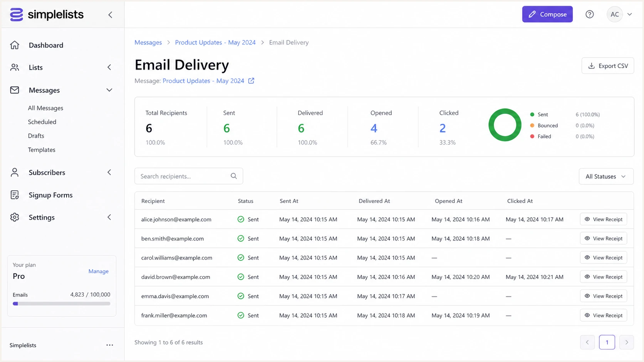Click 'Showing 1 to 6 of 6 results'
Image resolution: width=644 pixels, height=362 pixels.
click(x=168, y=342)
